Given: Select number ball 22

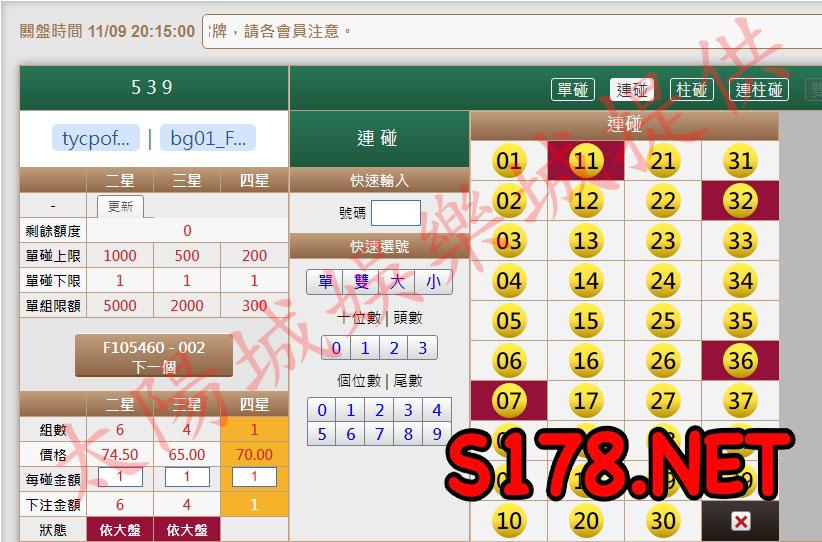Looking at the screenshot, I should point(663,201).
